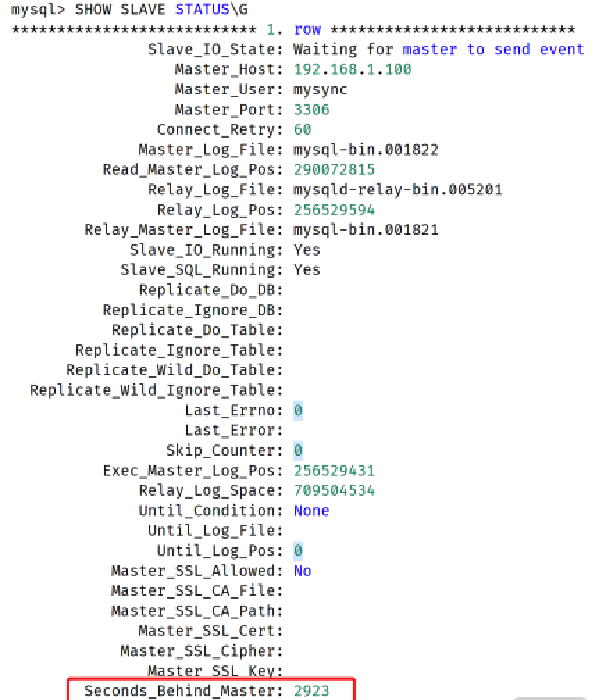599x700 pixels.
Task: Click the Master_Port value 3306
Action: pyautogui.click(x=311, y=110)
